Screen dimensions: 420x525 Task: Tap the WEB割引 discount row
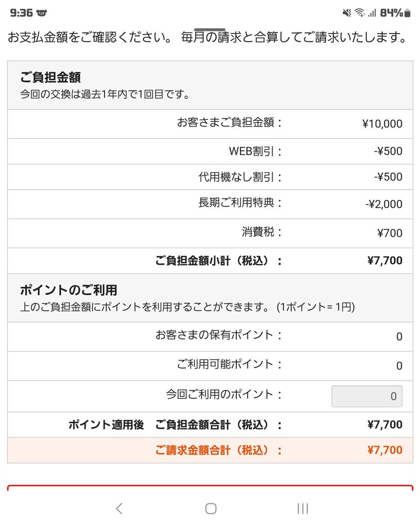pyautogui.click(x=210, y=151)
